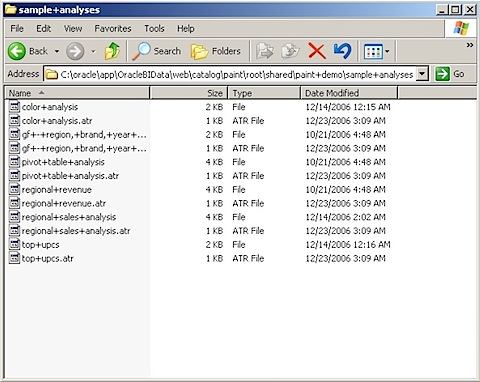Click the regional+revenue.atr file icon

14,203
